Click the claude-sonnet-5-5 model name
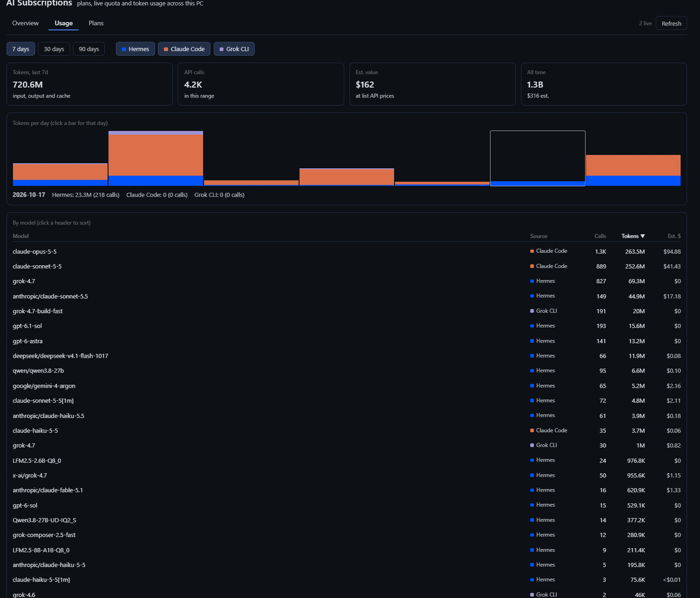 tap(37, 266)
